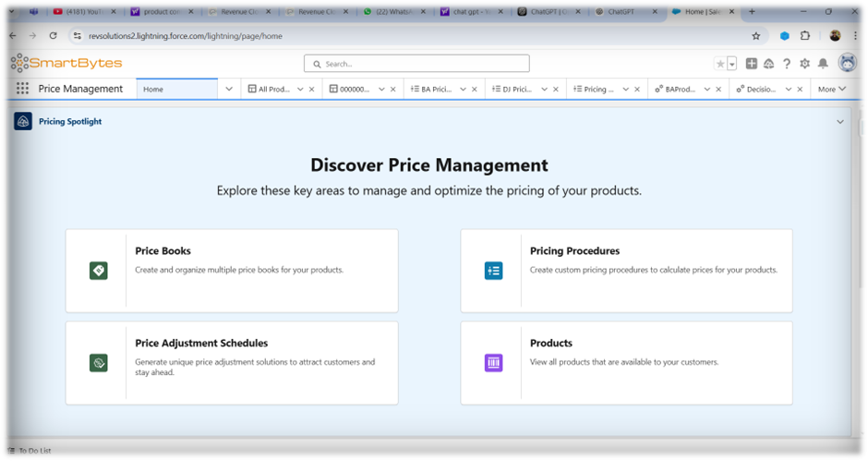
Task: Open the user profile avatar
Action: pyautogui.click(x=847, y=63)
